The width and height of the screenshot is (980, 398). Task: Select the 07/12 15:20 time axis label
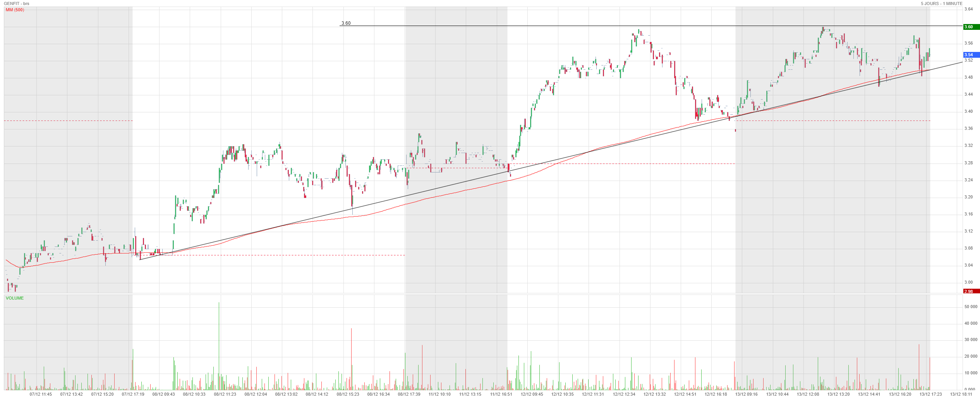click(102, 394)
